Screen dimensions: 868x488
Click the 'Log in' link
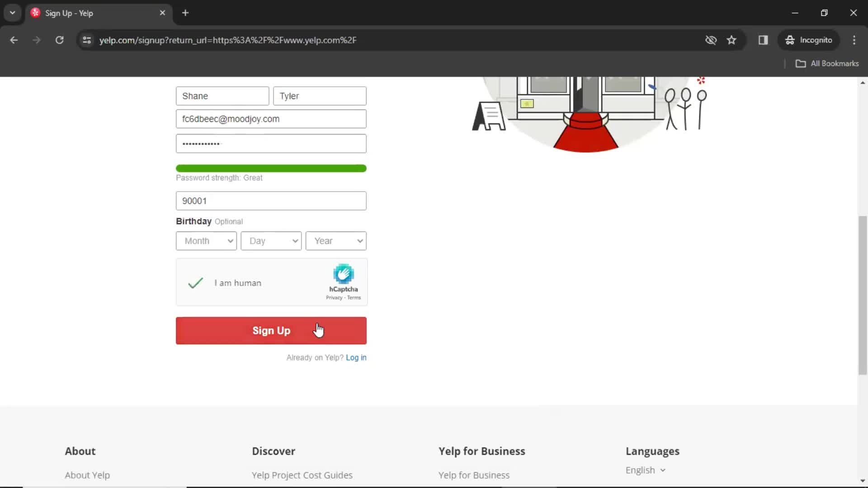(357, 357)
